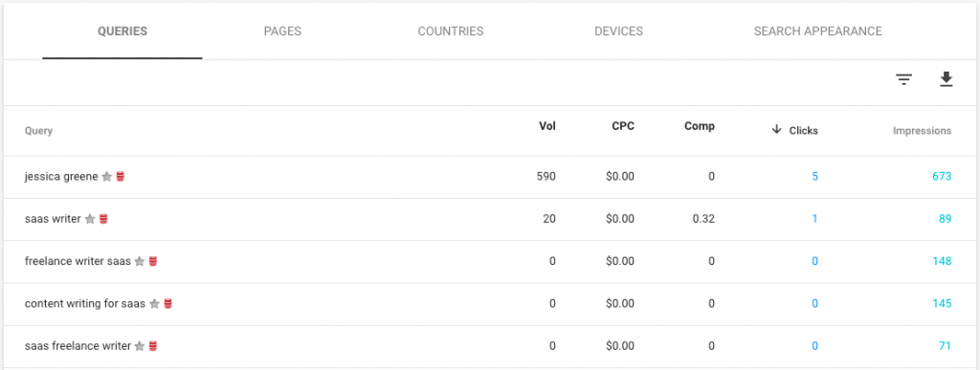Select the 'saas freelance writer' row
Screen dimensions: 980x370
click(490, 346)
